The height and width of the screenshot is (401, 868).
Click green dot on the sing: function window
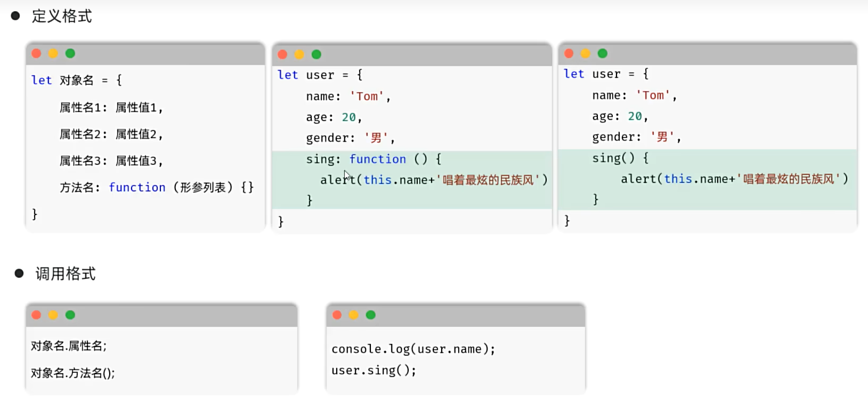317,54
